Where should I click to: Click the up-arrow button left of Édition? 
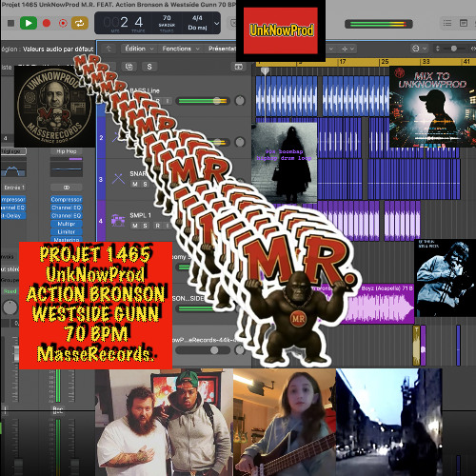pyautogui.click(x=109, y=49)
